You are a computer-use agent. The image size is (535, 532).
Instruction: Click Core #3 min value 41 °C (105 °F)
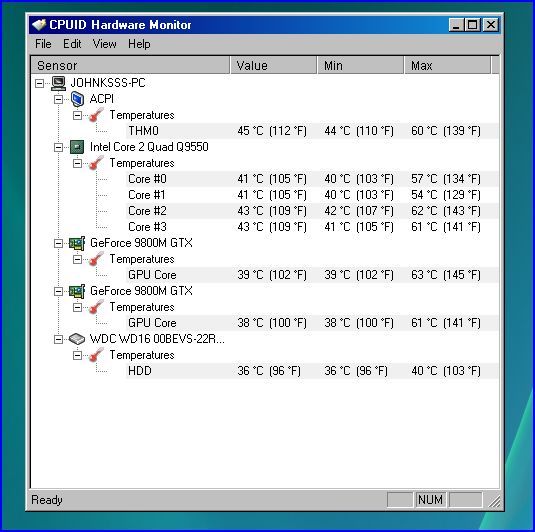click(x=359, y=227)
